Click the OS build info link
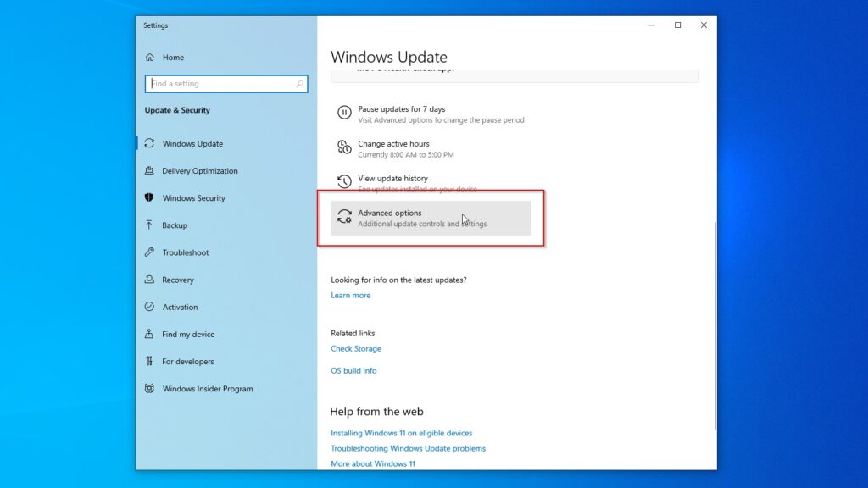The height and width of the screenshot is (488, 868). click(x=353, y=370)
